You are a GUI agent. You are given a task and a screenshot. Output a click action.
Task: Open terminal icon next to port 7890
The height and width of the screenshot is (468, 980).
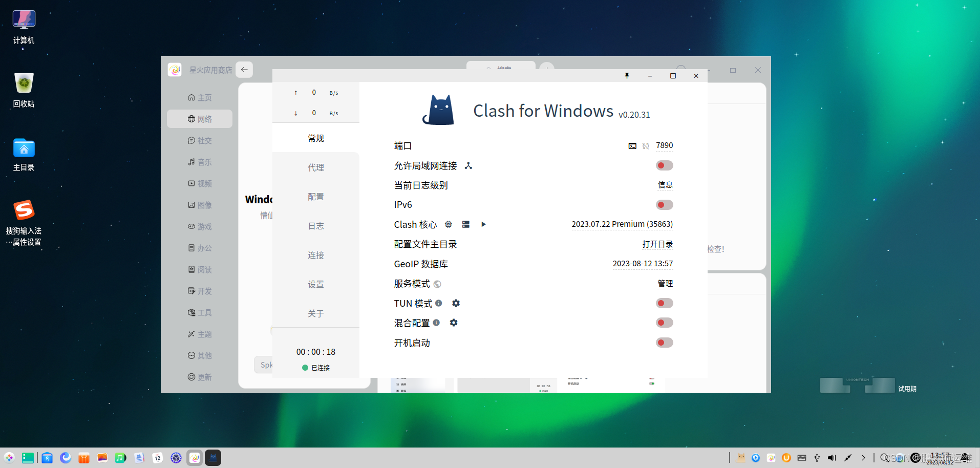click(x=632, y=146)
